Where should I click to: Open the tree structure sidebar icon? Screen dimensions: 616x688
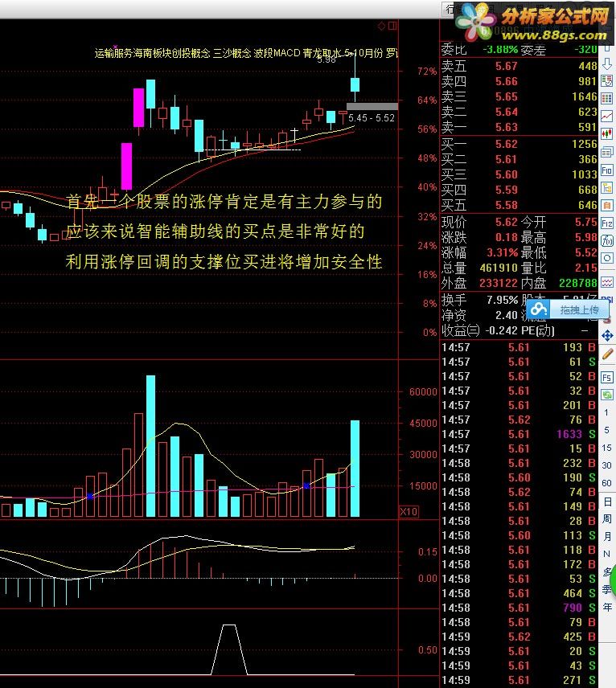click(607, 188)
